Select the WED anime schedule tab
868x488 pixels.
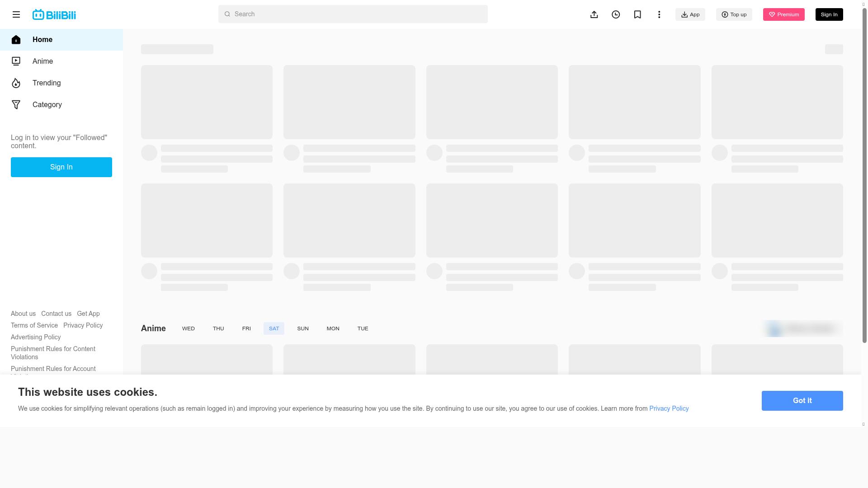(189, 328)
